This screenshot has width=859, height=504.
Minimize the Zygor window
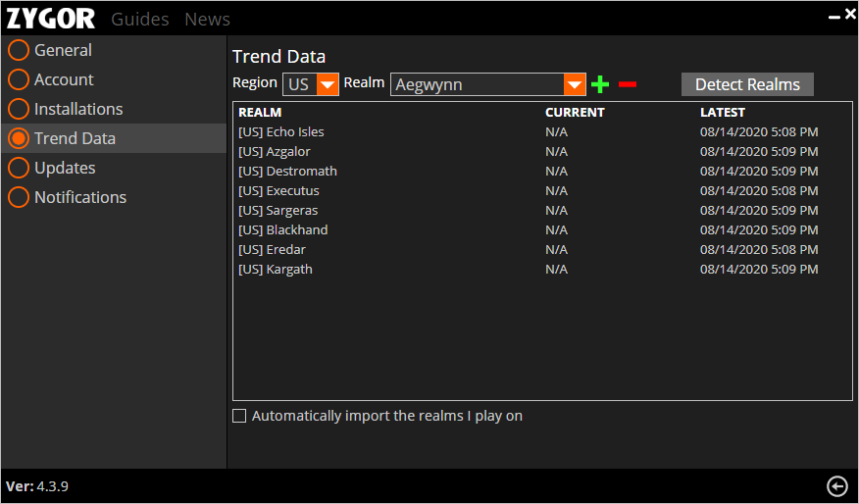coord(834,18)
